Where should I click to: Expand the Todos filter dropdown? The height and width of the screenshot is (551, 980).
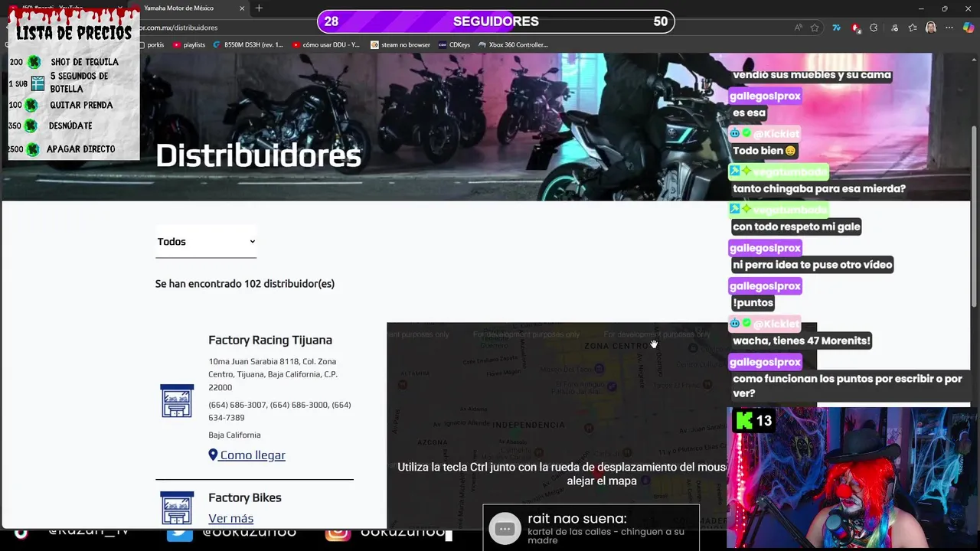point(206,242)
